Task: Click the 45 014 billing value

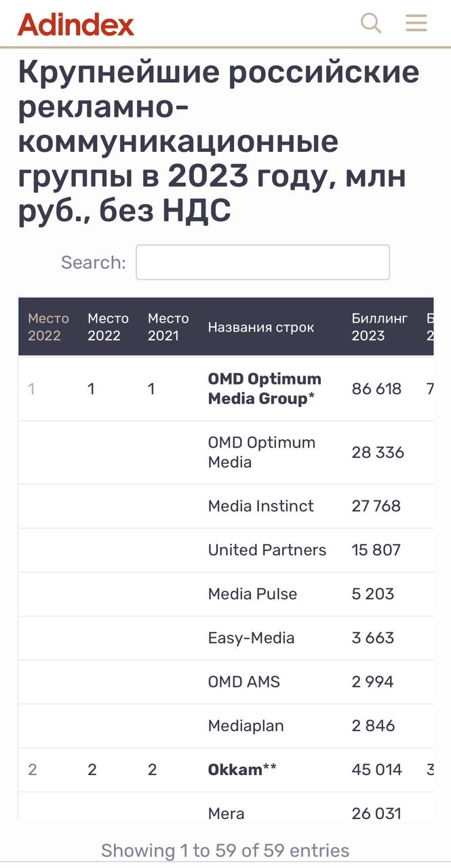Action: pyautogui.click(x=376, y=770)
